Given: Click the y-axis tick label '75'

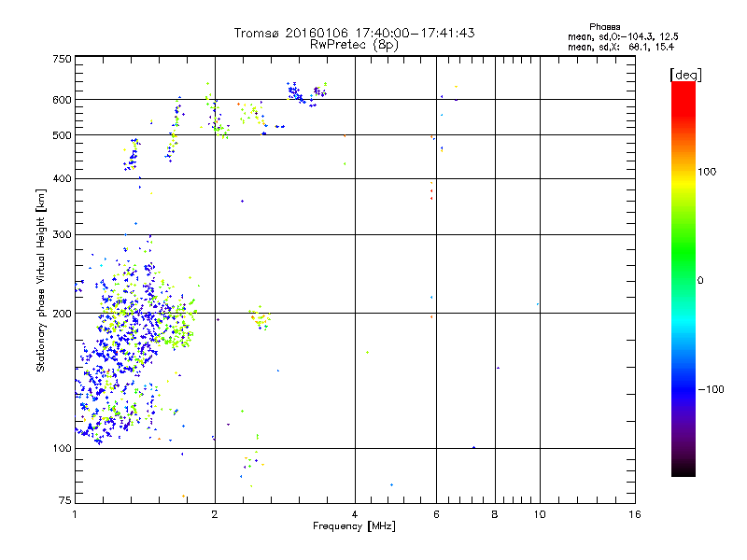Looking at the screenshot, I should 65,500.
